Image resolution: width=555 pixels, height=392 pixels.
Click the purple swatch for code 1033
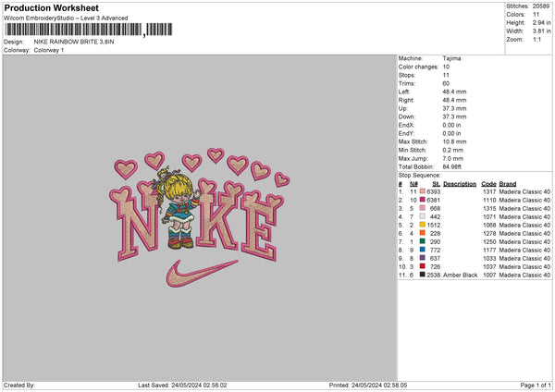[423, 258]
